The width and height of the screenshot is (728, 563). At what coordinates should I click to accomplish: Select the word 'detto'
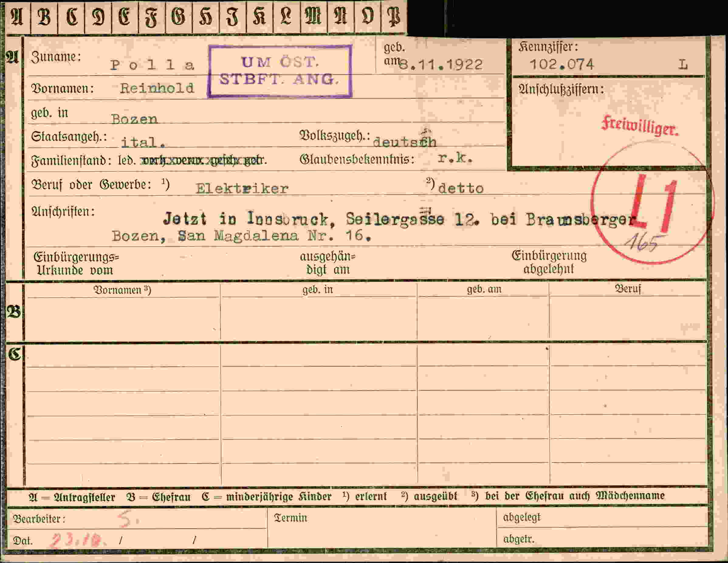[x=461, y=188]
